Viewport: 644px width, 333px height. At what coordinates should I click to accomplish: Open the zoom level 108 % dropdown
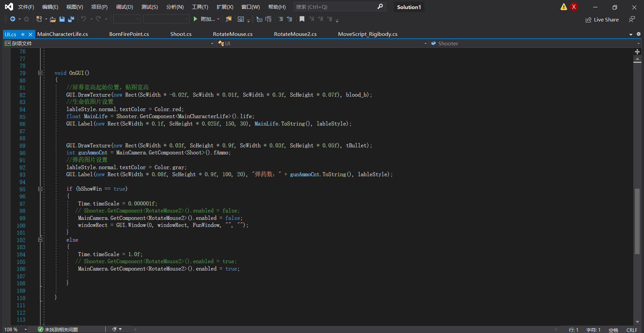click(x=25, y=330)
